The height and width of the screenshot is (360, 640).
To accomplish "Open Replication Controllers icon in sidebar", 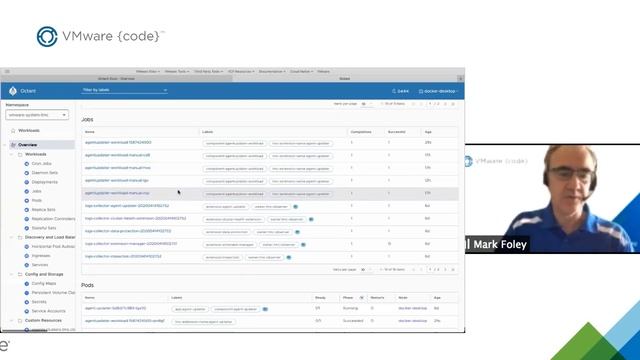I will point(27,219).
